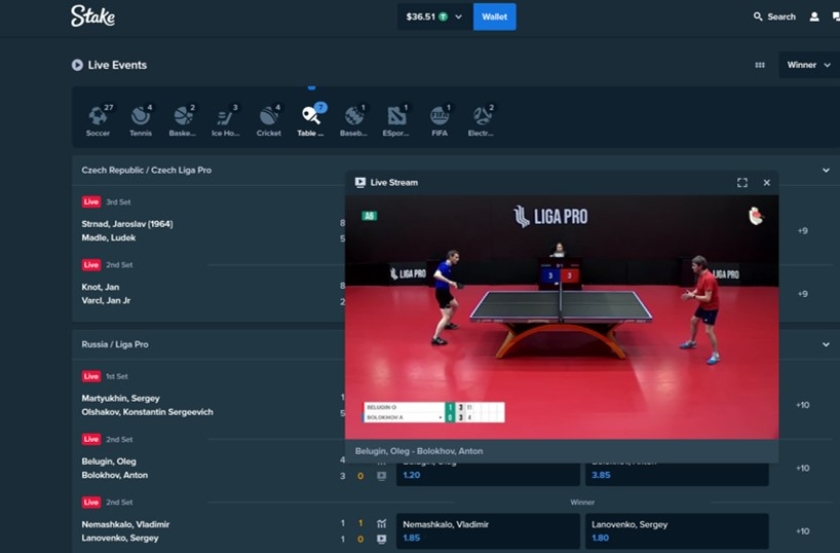The width and height of the screenshot is (840, 553).
Task: Open the chat icon in header
Action: (x=836, y=17)
